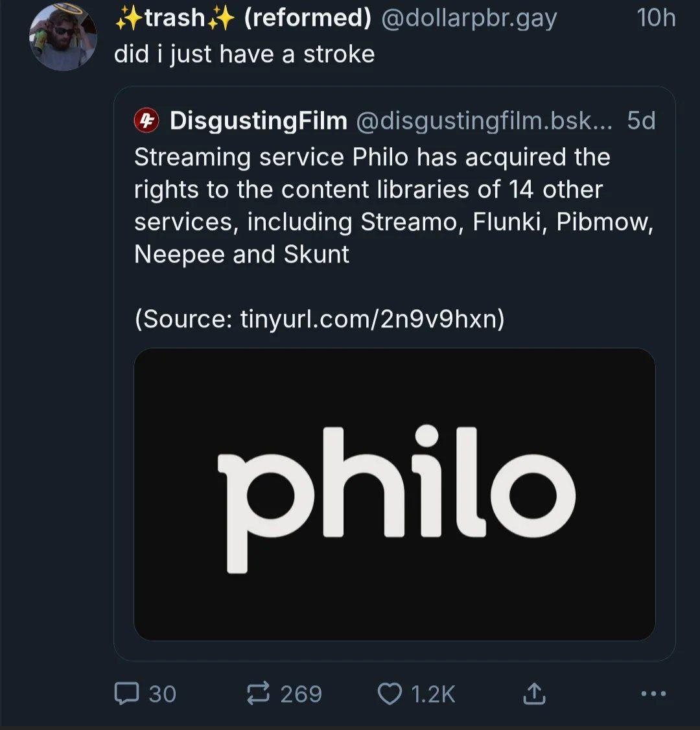Screen dimensions: 700x730
Task: Open the @dollarpbr.gay handle
Action: 469,19
